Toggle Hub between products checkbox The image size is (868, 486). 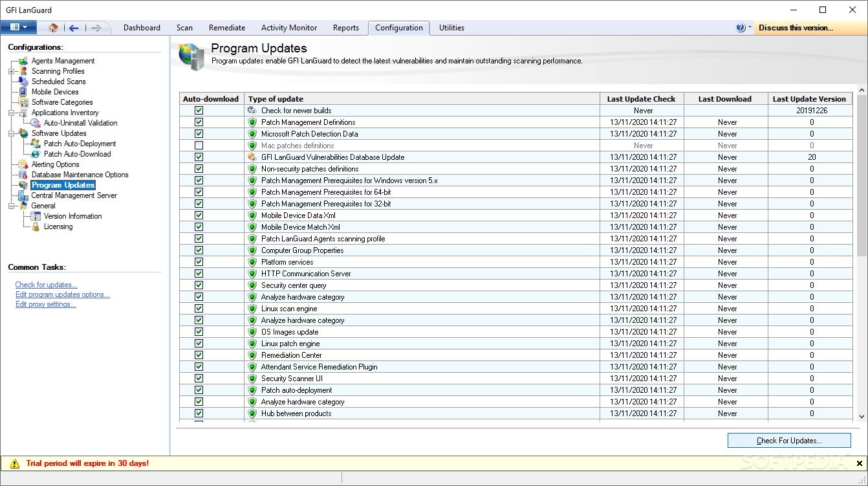(x=199, y=414)
